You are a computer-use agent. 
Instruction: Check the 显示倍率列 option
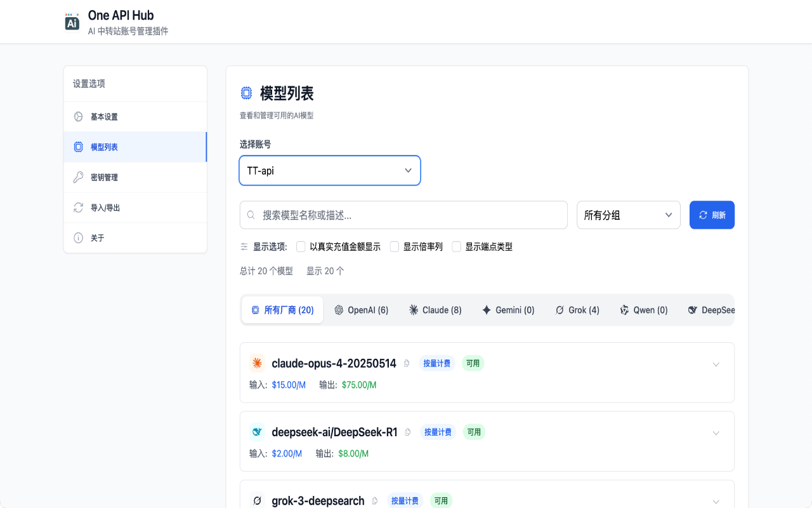[x=394, y=246]
